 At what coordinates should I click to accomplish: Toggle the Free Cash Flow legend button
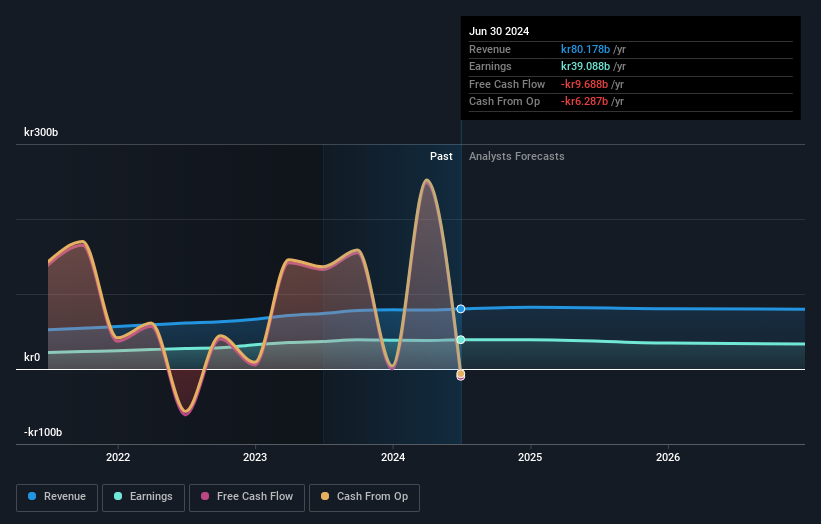point(247,497)
